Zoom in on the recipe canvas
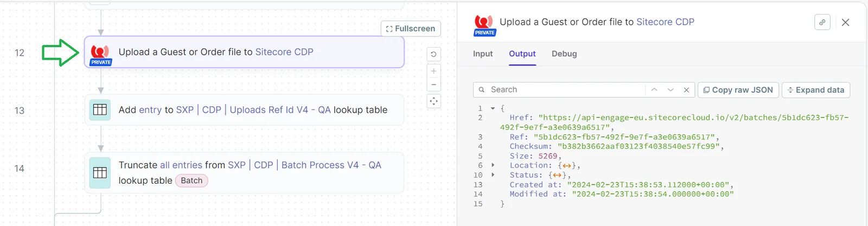868x226 pixels. pos(433,71)
